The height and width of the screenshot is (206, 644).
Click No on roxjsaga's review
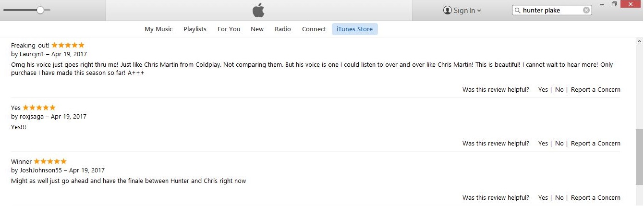559,143
